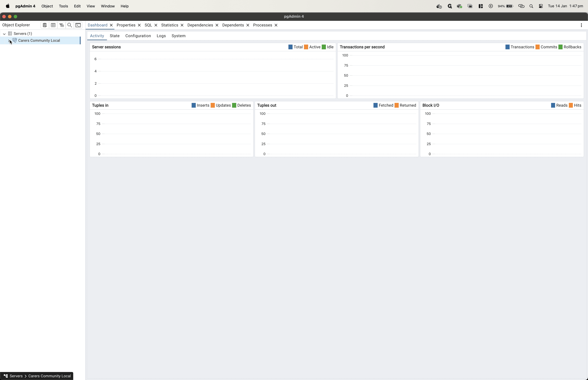This screenshot has height=380, width=588.
Task: Select Servers (1) in the Object Explorer
Action: click(x=23, y=34)
